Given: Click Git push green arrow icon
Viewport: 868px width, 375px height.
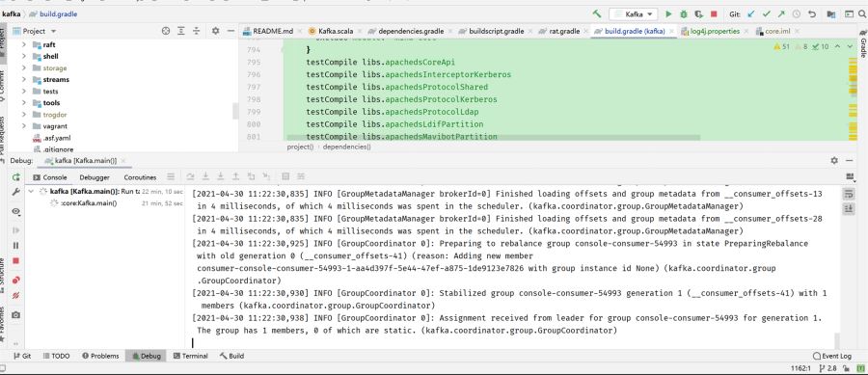Looking at the screenshot, I should click(781, 13).
